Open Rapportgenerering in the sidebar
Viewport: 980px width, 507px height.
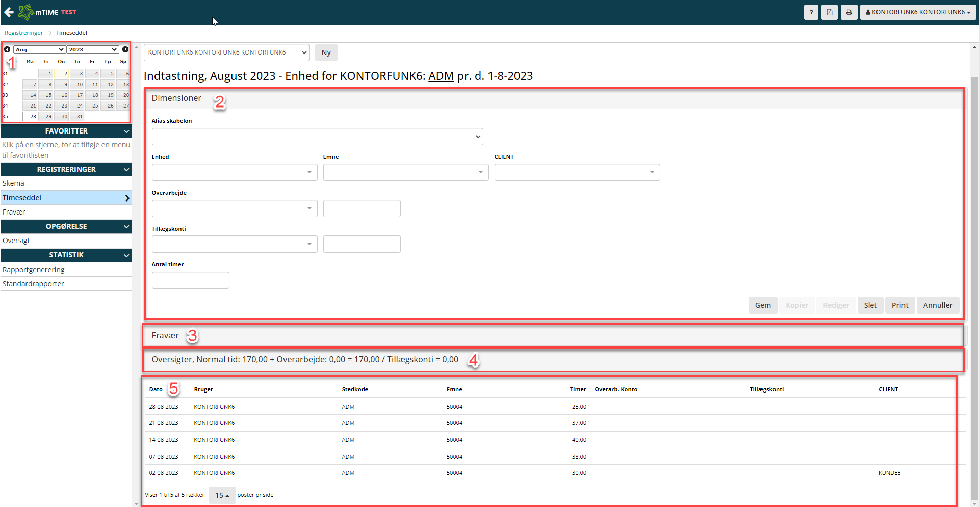pyautogui.click(x=34, y=270)
